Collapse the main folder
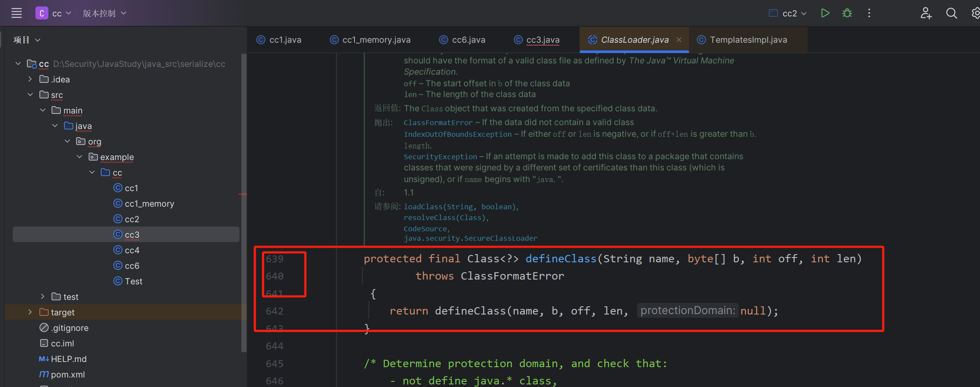Screen dimensions: 980x387 pyautogui.click(x=42, y=110)
